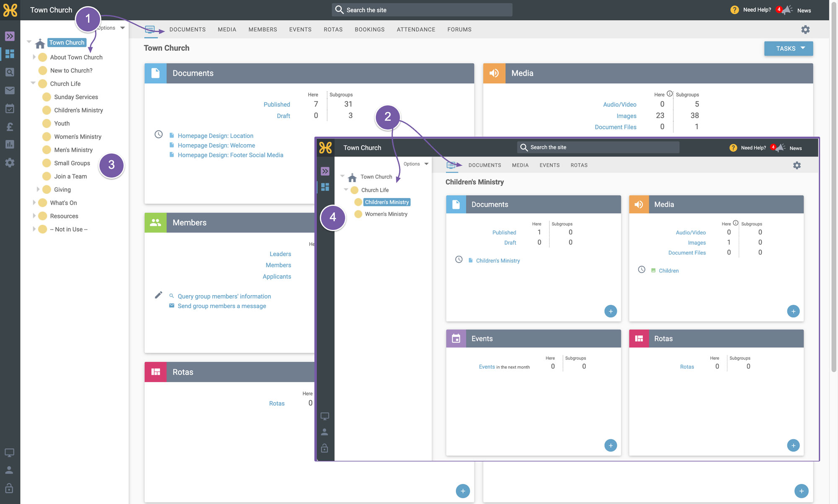838x504 pixels.
Task: Open the TASKS dropdown button
Action: 788,49
